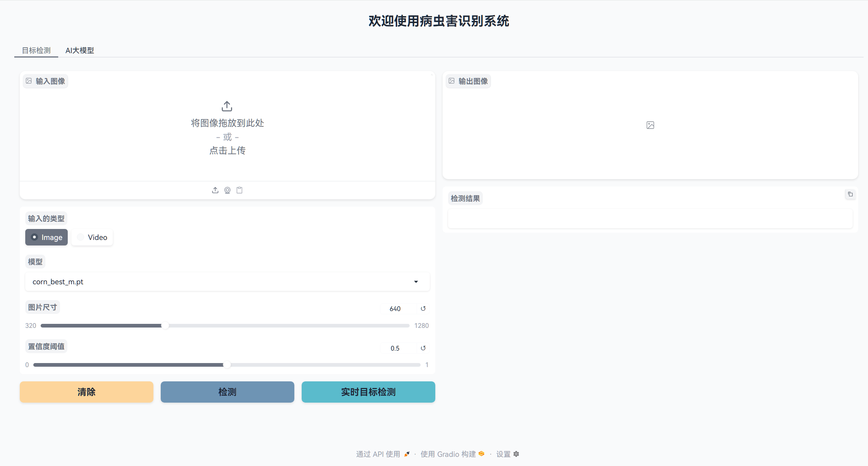Click the 检测结果 text box
This screenshot has width=868, height=466.
[650, 219]
